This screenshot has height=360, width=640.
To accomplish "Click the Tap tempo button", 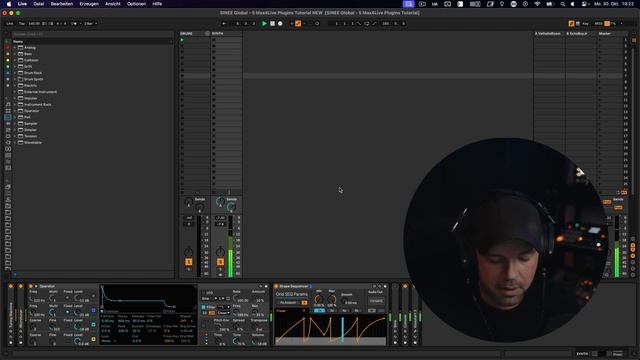I will (22, 24).
